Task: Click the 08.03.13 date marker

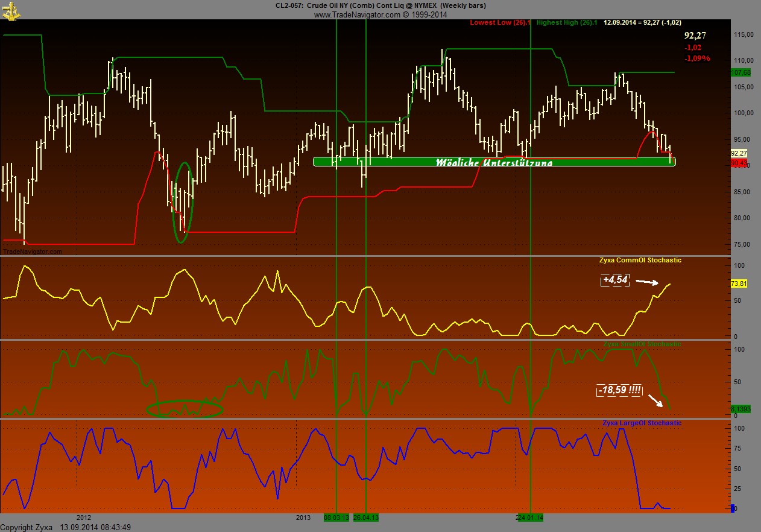Action: point(336,518)
